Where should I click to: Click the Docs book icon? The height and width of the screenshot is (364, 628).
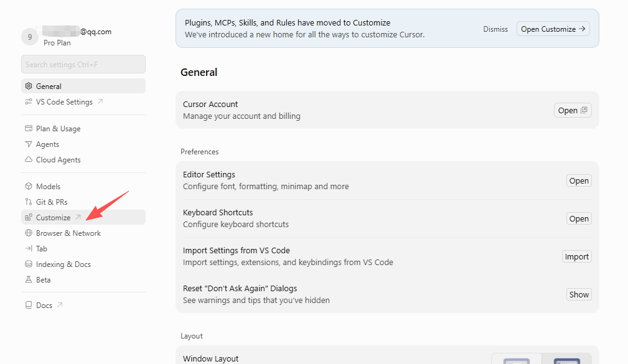[x=29, y=305]
